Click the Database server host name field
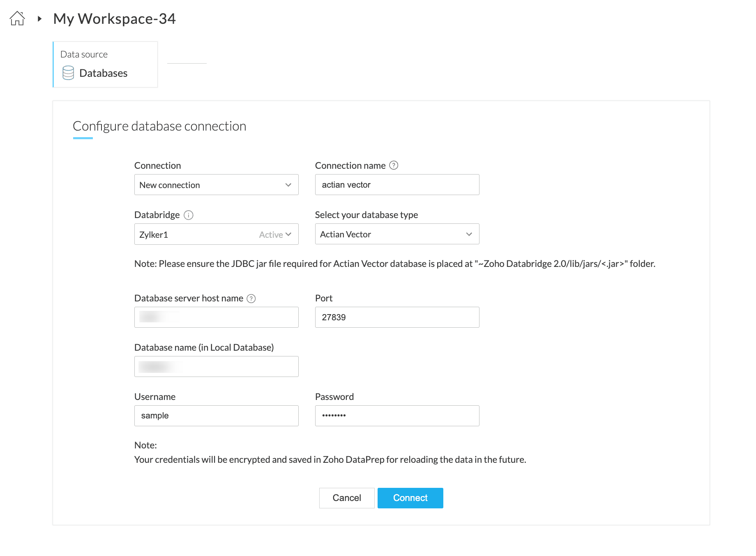 pyautogui.click(x=216, y=317)
